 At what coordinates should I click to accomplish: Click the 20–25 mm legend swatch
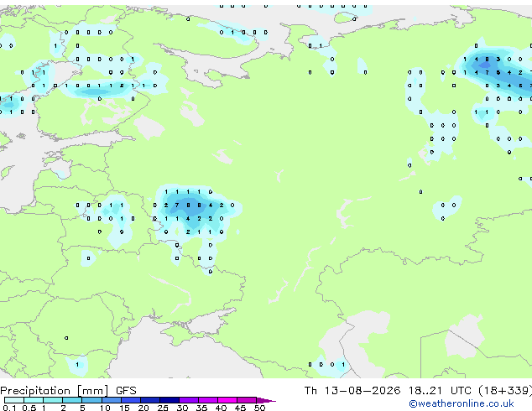[149, 400]
